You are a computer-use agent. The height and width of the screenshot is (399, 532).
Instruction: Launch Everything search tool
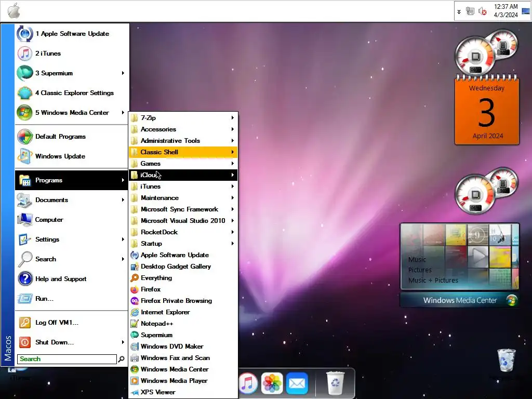(x=183, y=277)
